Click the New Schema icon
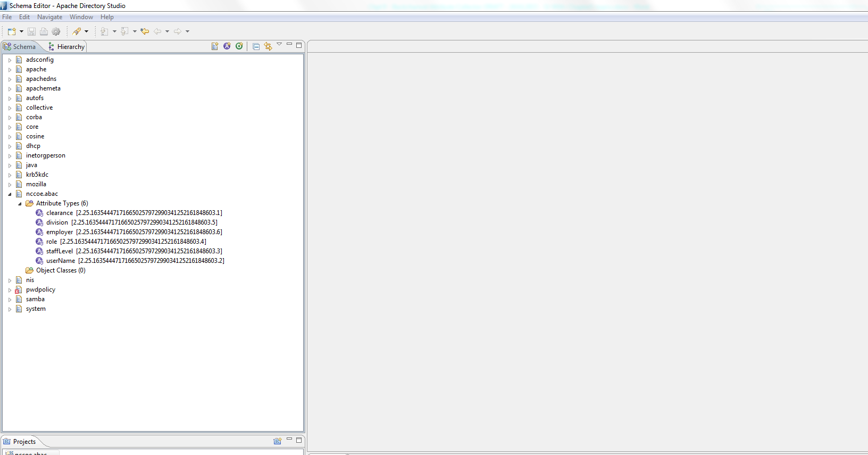The height and width of the screenshot is (455, 868). 215,46
